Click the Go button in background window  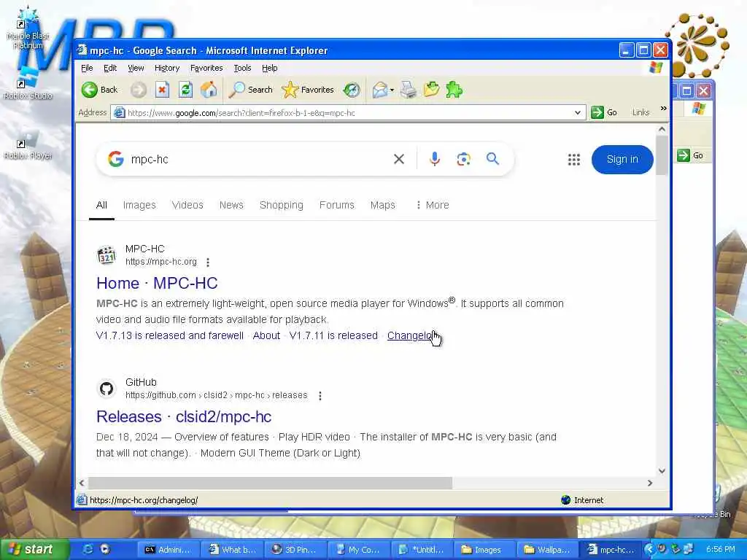[x=691, y=155]
